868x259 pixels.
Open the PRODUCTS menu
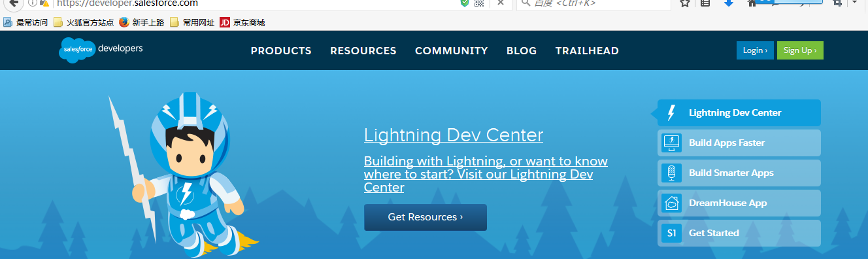click(x=281, y=50)
